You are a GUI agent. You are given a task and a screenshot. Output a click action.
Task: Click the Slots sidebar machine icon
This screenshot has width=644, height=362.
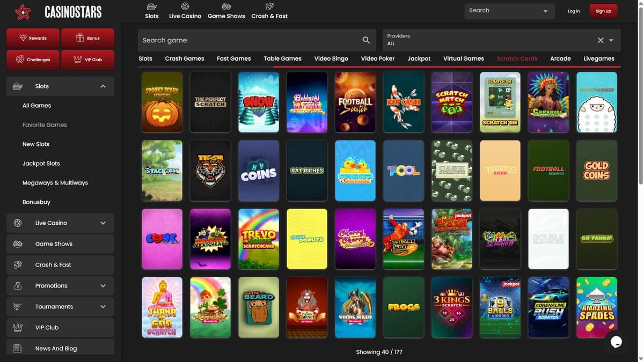coord(18,86)
